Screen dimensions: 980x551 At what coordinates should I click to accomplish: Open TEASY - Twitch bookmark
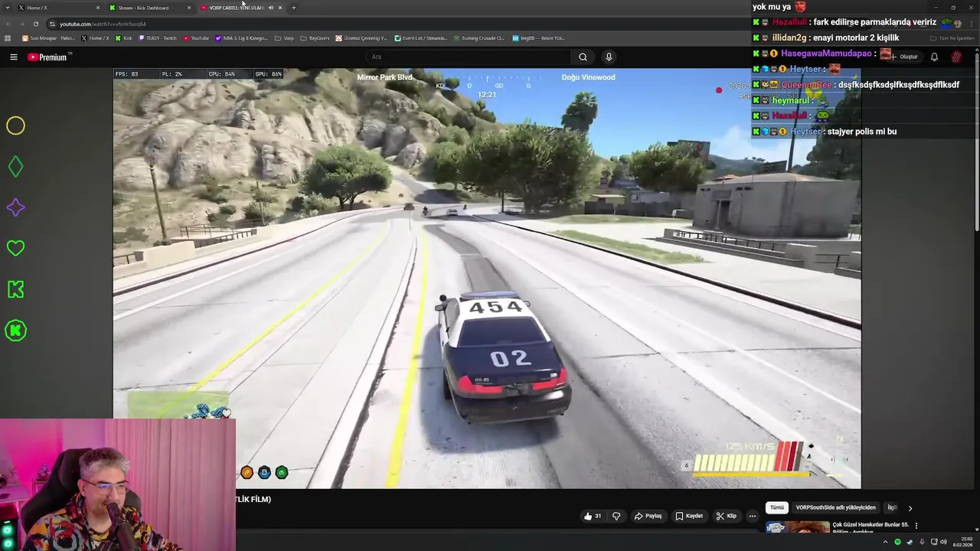point(157,37)
